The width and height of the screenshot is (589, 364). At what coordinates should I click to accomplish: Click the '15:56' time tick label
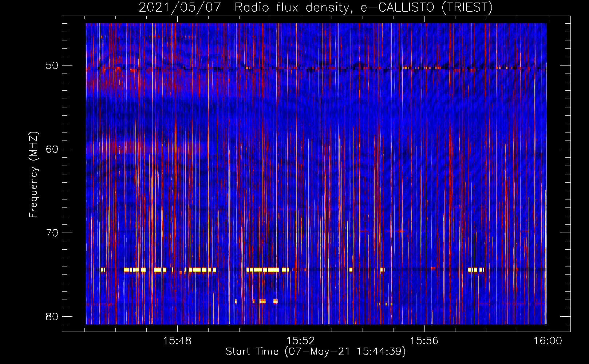[424, 341]
